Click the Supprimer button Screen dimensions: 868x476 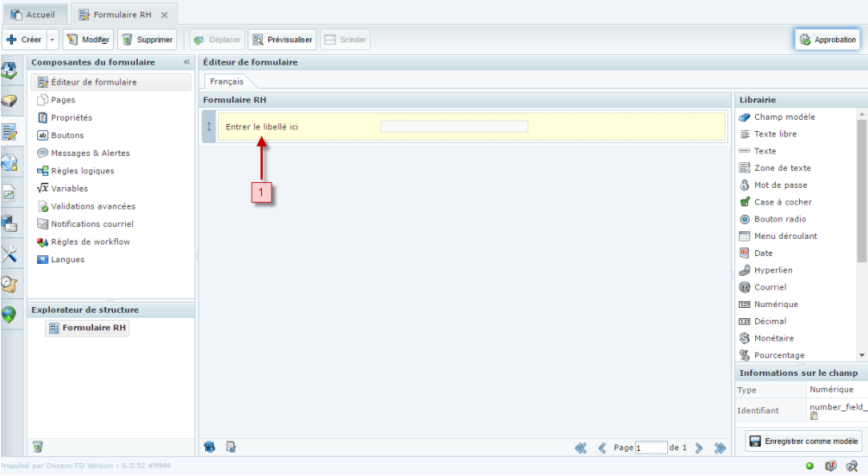(x=147, y=40)
